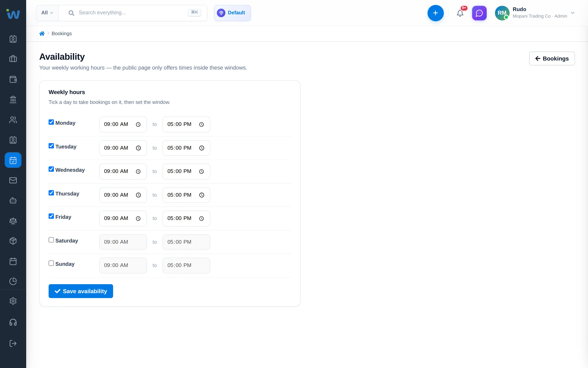Enable the Sunday checkbox
Viewport: 588px width, 368px height.
(51, 263)
